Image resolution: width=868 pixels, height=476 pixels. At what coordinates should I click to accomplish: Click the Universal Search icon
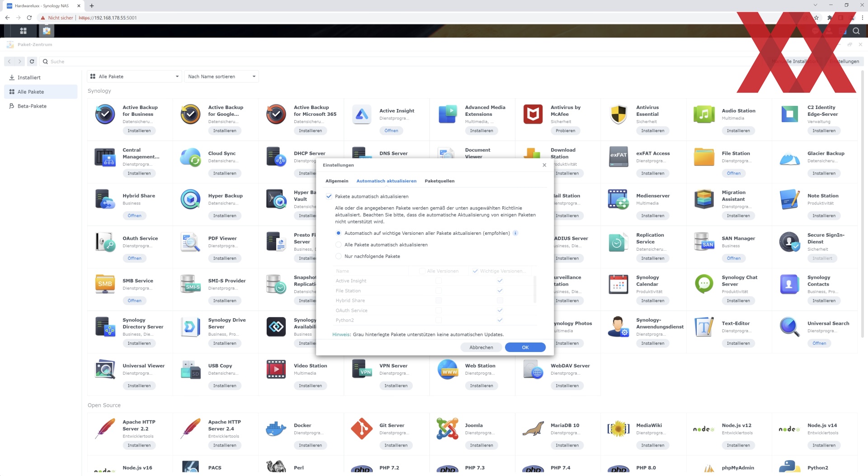(790, 327)
